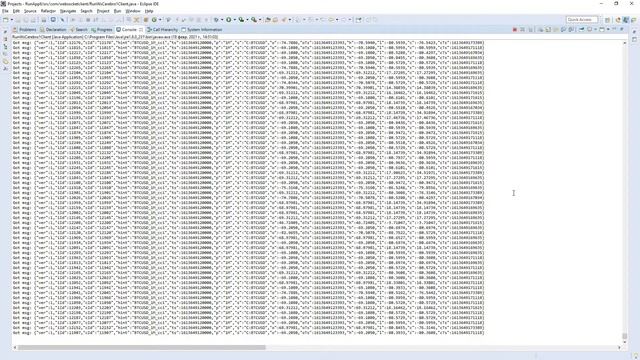Open the Debug dropdown arrow
Viewport: 640px width, 360px height.
pos(222,20)
